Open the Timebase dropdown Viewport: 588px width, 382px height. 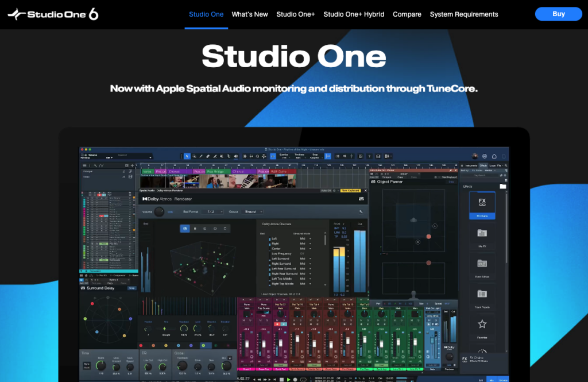click(x=299, y=156)
